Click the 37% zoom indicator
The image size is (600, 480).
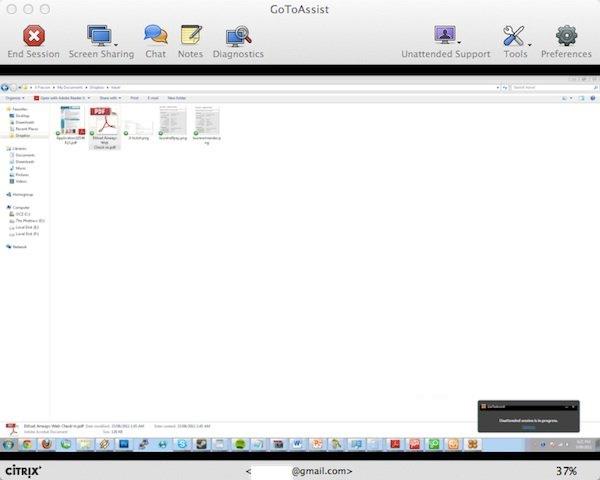tap(566, 471)
